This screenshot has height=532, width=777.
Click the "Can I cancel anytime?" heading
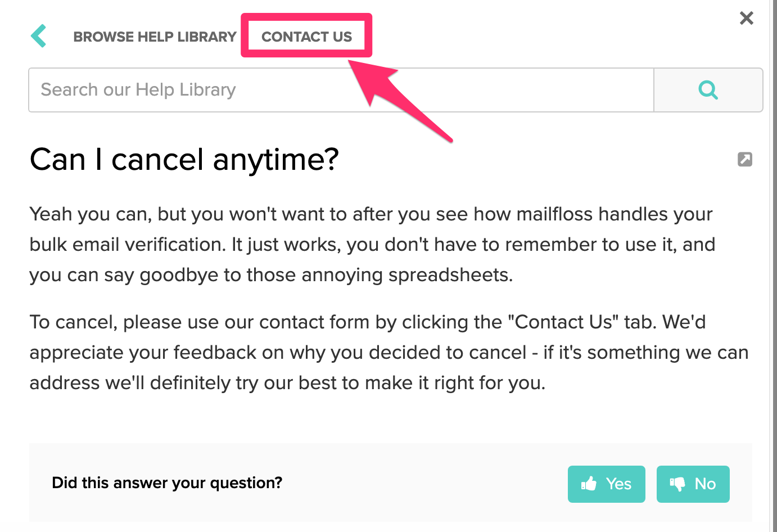pyautogui.click(x=184, y=159)
